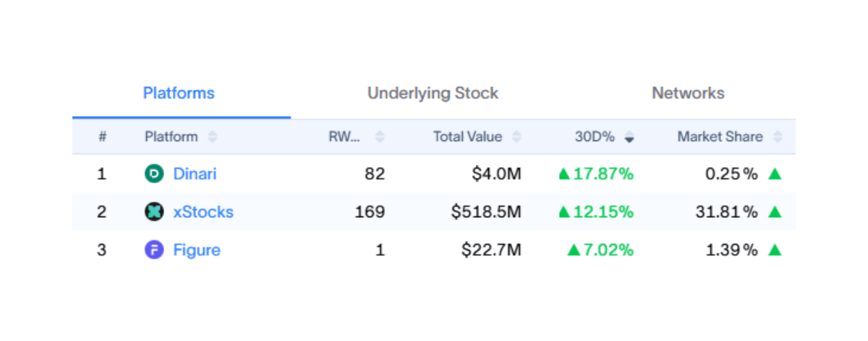Click the # column header
868x341 pixels.
pyautogui.click(x=102, y=136)
